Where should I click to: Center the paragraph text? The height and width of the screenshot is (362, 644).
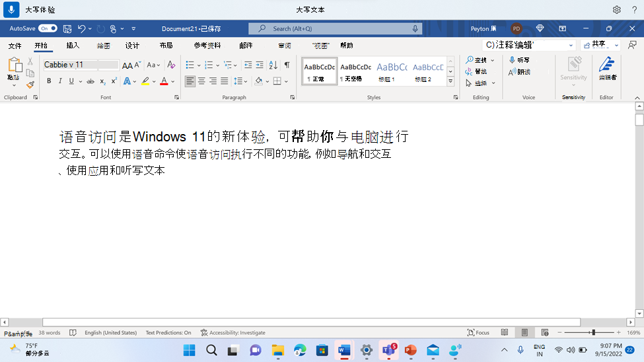click(x=201, y=81)
